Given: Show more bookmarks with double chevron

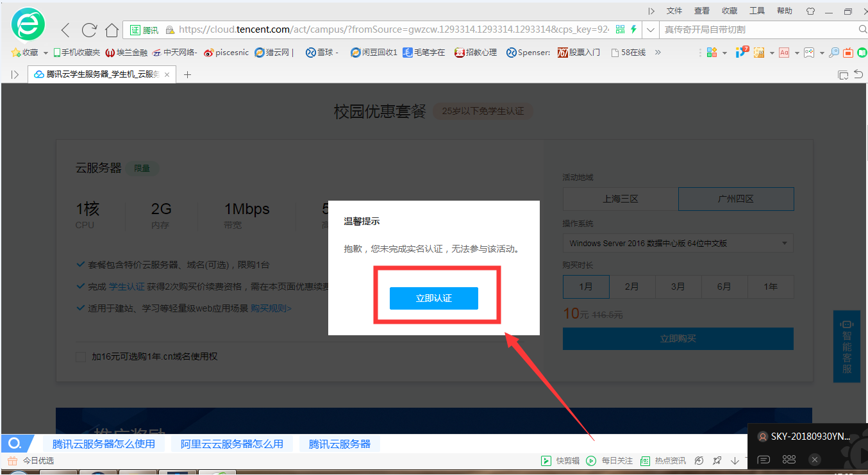Looking at the screenshot, I should coord(658,53).
